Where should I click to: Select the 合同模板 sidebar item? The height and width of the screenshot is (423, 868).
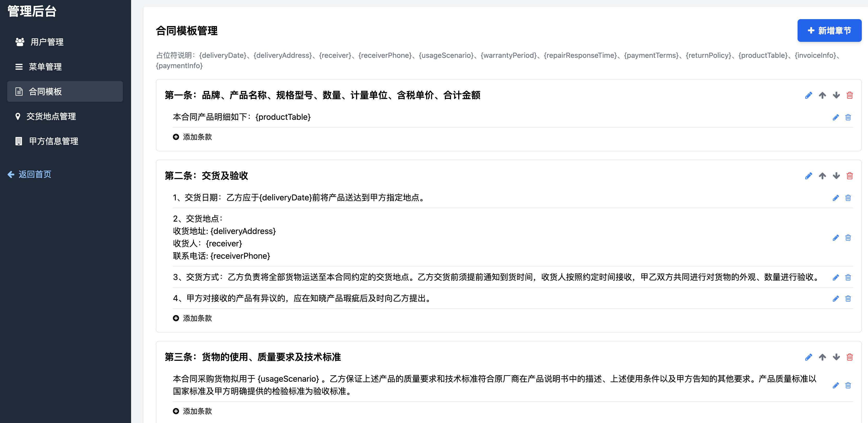click(x=65, y=91)
